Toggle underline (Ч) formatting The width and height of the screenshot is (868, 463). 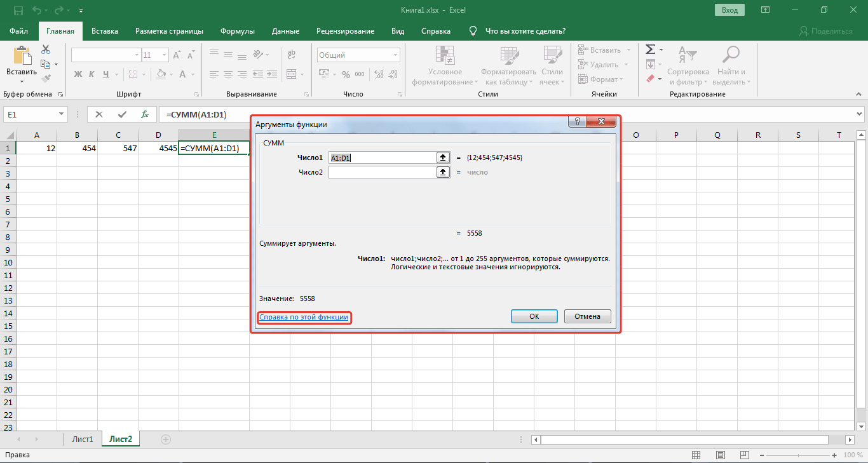tap(107, 74)
